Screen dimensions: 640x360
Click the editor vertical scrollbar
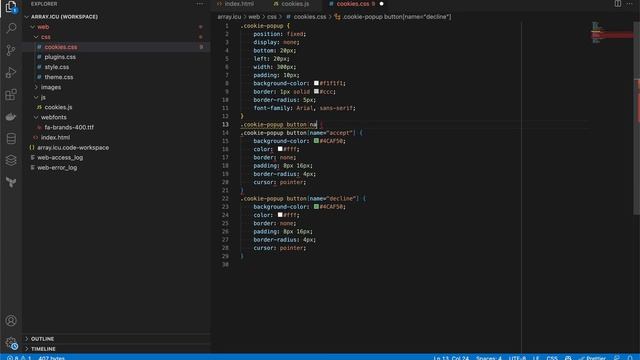636,118
